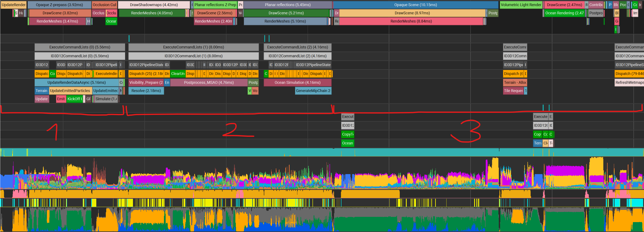Click the RefreshWetmaps event
This screenshot has width=644, height=232.
[629, 82]
